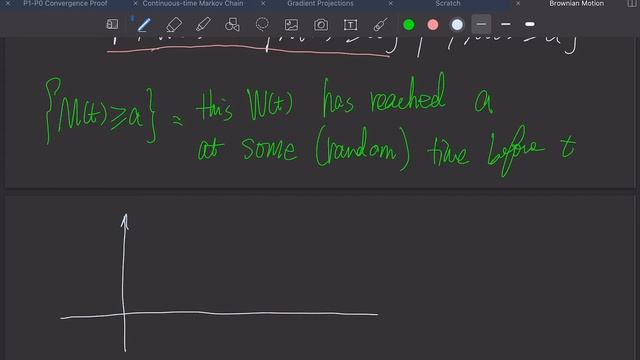Image resolution: width=640 pixels, height=360 pixels.
Task: Open split view icon beside tabs
Action: tap(632, 3)
